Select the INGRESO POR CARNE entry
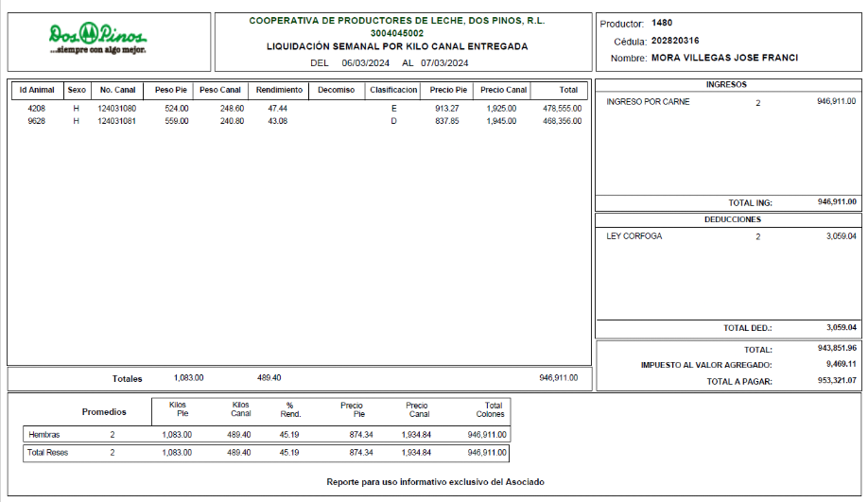This screenshot has height=502, width=868. pos(648,102)
